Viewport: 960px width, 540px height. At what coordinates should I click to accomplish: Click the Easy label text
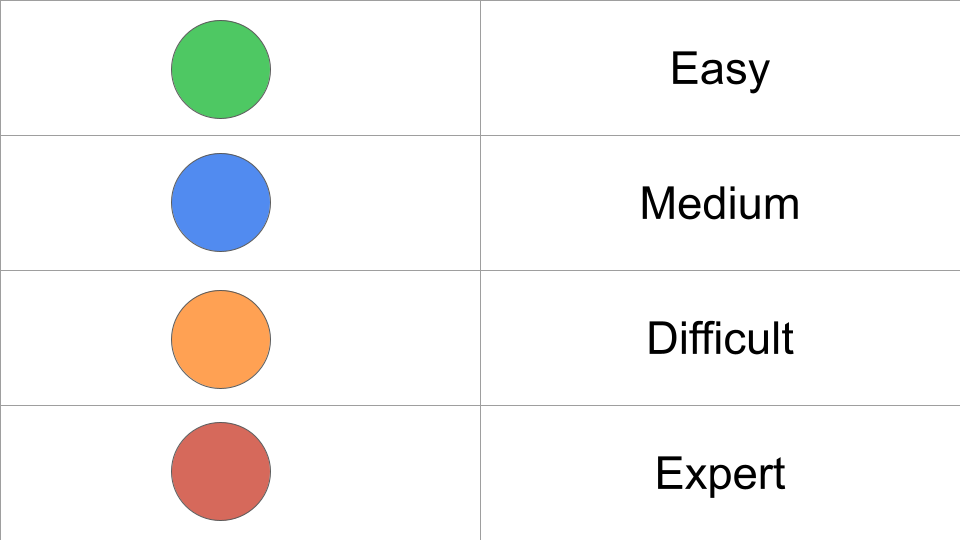pyautogui.click(x=720, y=69)
